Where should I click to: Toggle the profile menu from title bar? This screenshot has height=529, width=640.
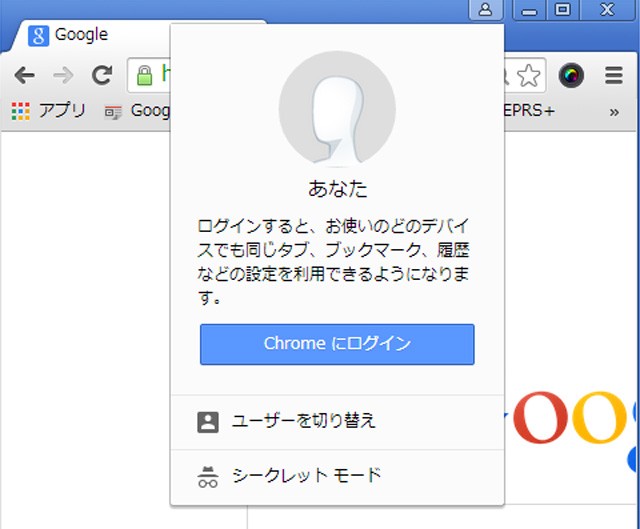(485, 10)
